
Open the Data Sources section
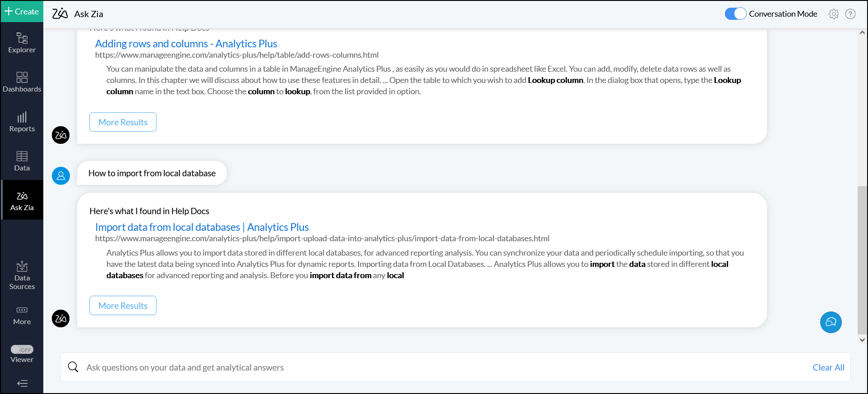point(22,275)
